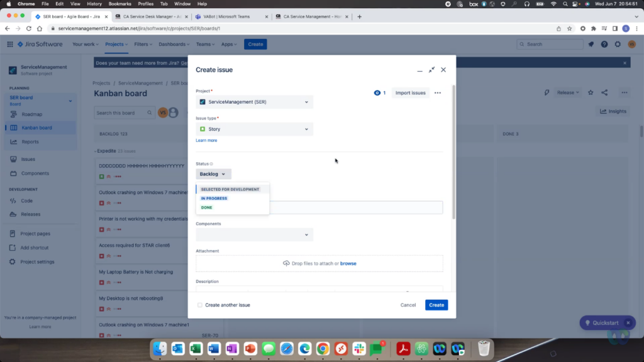
Task: Toggle the watchers eye icon
Action: 377,93
